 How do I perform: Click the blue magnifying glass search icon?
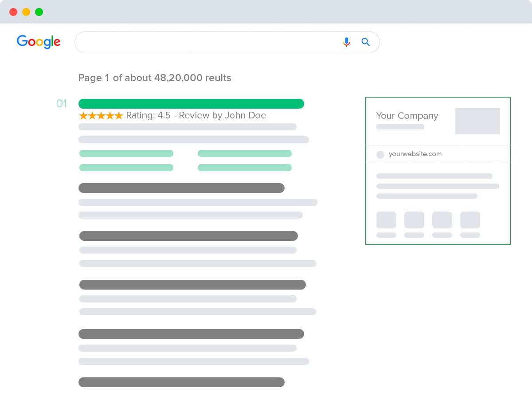pos(366,42)
